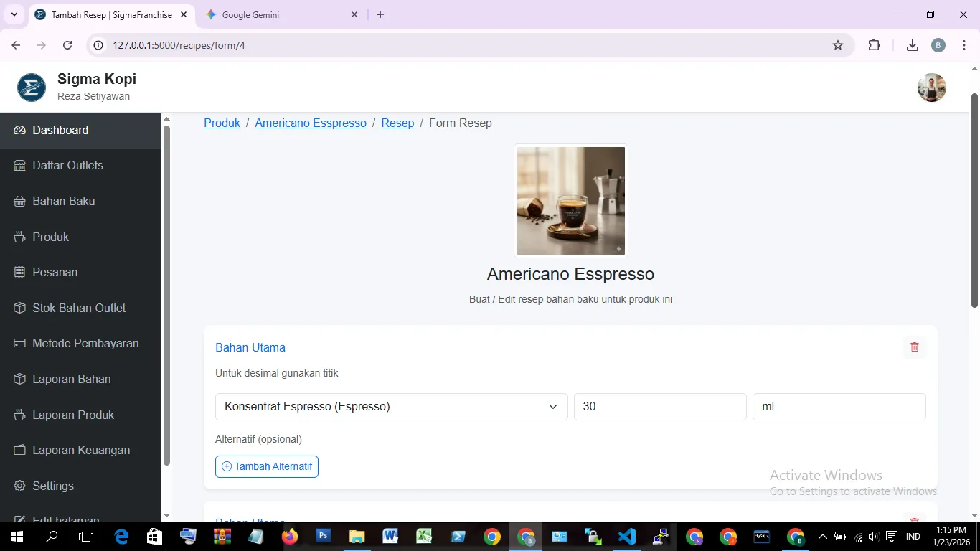Open Excel from the taskbar

pyautogui.click(x=424, y=537)
